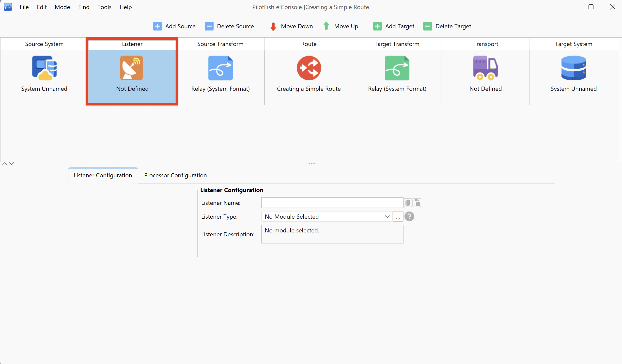The width and height of the screenshot is (622, 364).
Task: Click the green Move Up arrow
Action: click(326, 26)
